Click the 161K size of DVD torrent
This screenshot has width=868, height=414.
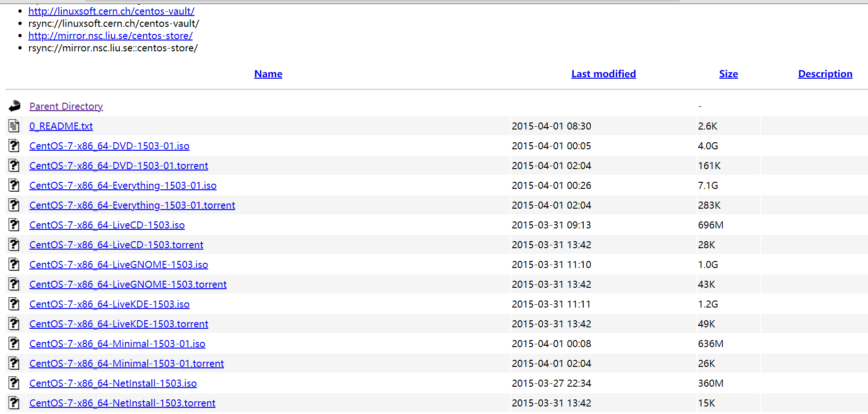pyautogui.click(x=709, y=166)
